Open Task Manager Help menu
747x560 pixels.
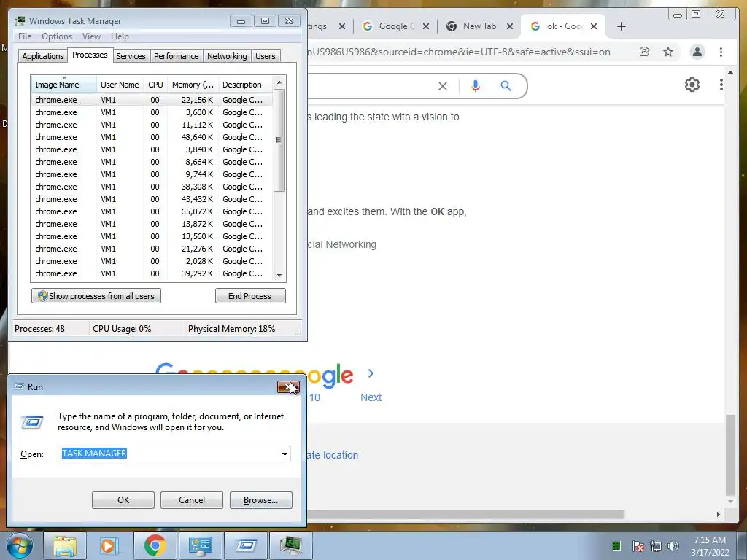[x=120, y=36]
